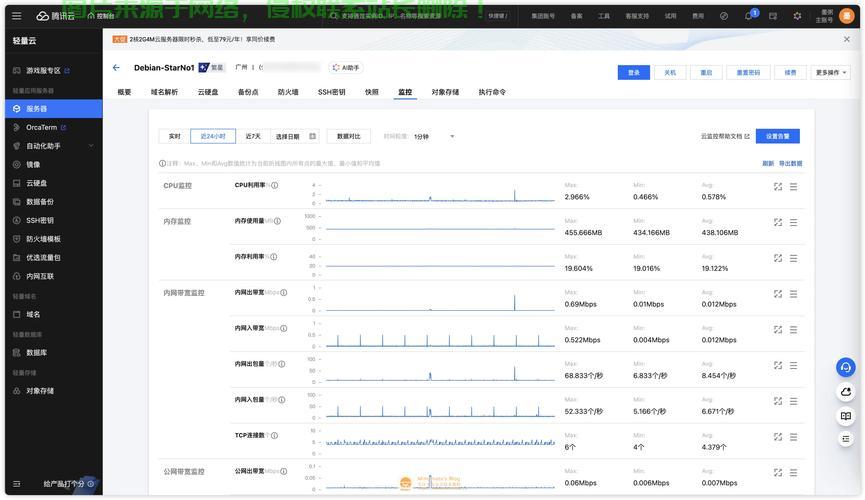Close the promotional banner
The image size is (865, 500).
[847, 39]
